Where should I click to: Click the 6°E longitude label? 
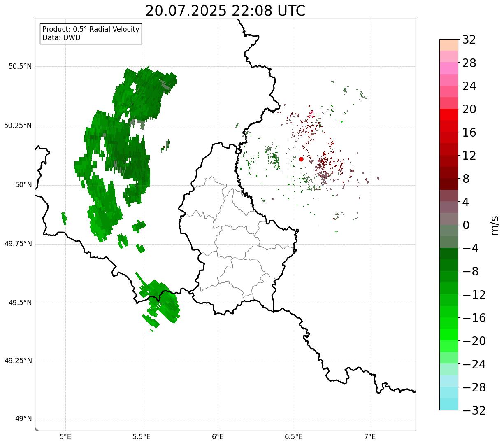pos(218,437)
